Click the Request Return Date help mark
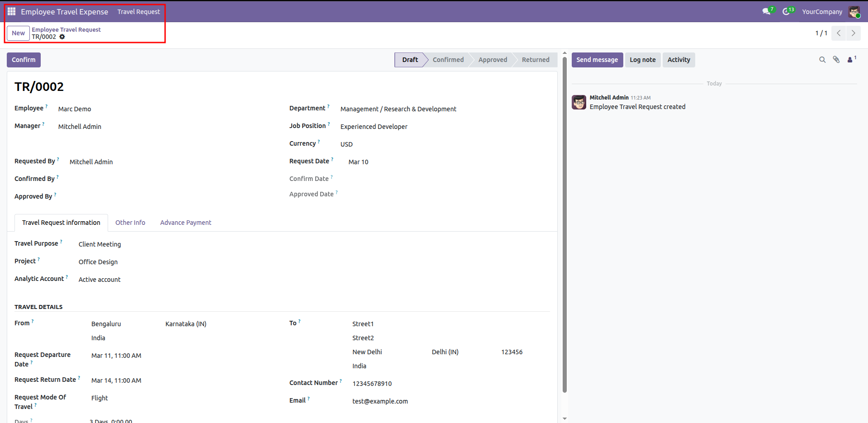The width and height of the screenshot is (868, 423). click(x=79, y=378)
